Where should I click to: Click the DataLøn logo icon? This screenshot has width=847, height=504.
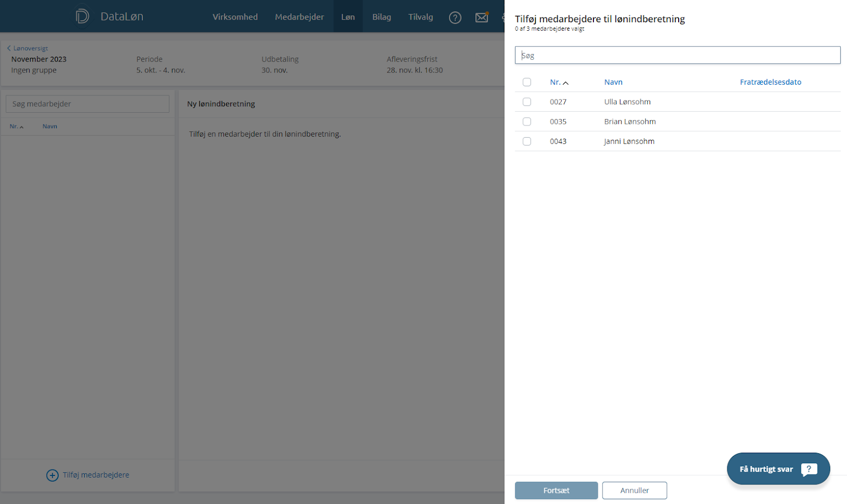pyautogui.click(x=82, y=16)
